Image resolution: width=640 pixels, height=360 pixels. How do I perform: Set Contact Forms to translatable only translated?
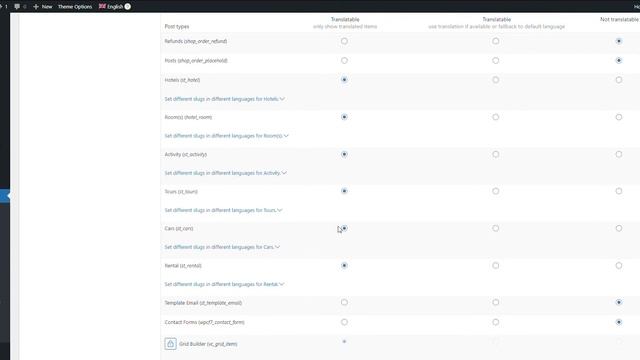pyautogui.click(x=344, y=322)
